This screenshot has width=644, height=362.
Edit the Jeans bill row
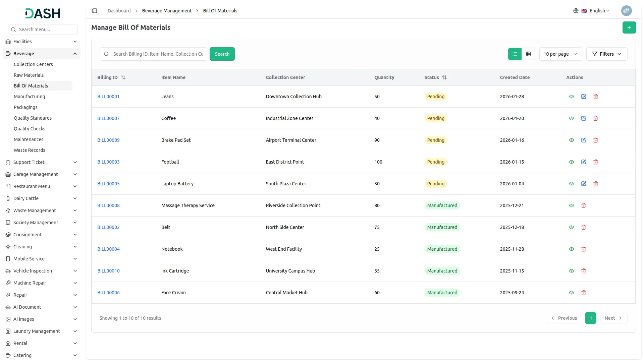(584, 97)
